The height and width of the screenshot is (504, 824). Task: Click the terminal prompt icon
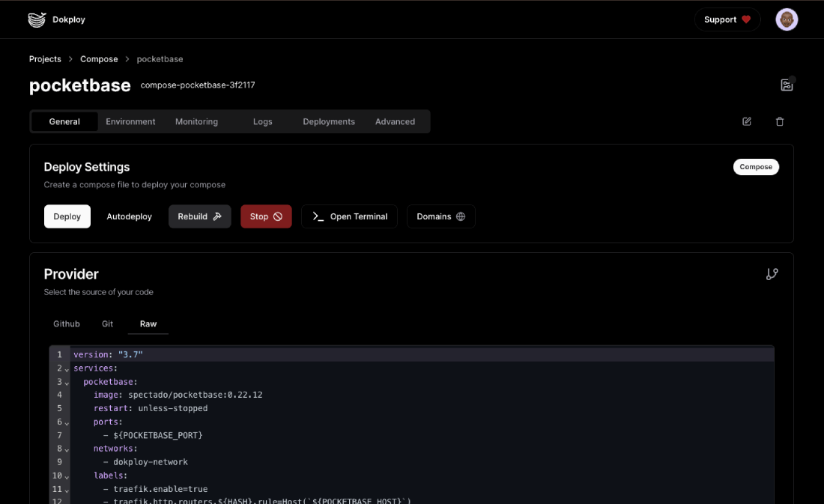(318, 216)
